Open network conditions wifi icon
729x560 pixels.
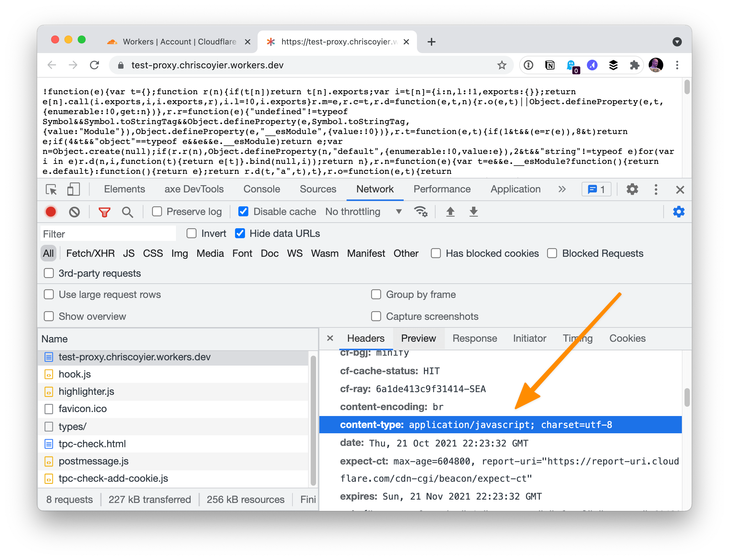[x=421, y=212]
